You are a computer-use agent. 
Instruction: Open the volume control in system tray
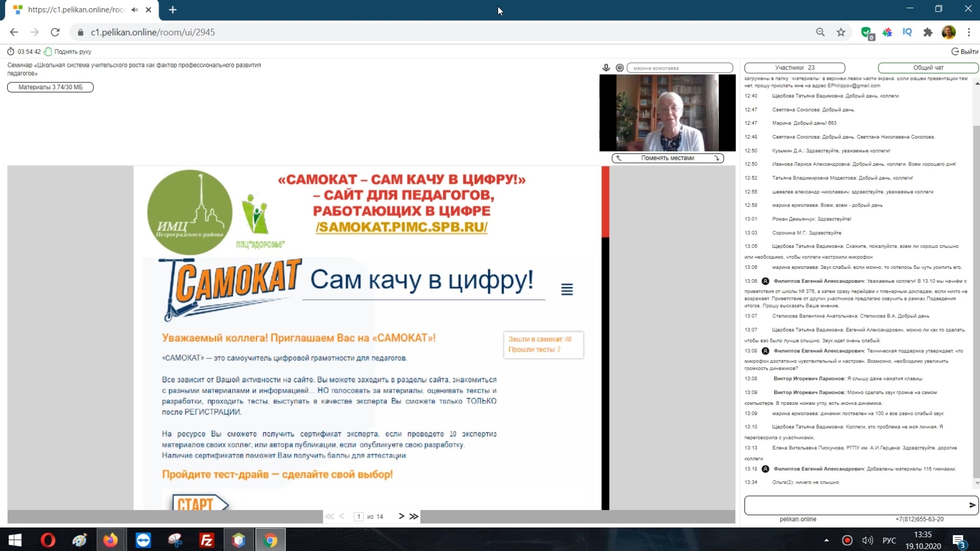click(867, 540)
